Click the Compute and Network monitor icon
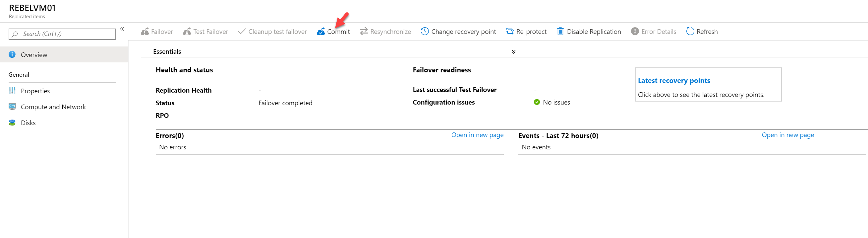 [x=12, y=107]
